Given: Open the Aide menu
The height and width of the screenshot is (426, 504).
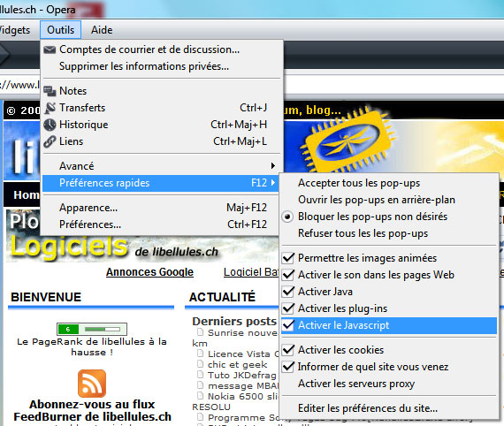Looking at the screenshot, I should [x=102, y=30].
